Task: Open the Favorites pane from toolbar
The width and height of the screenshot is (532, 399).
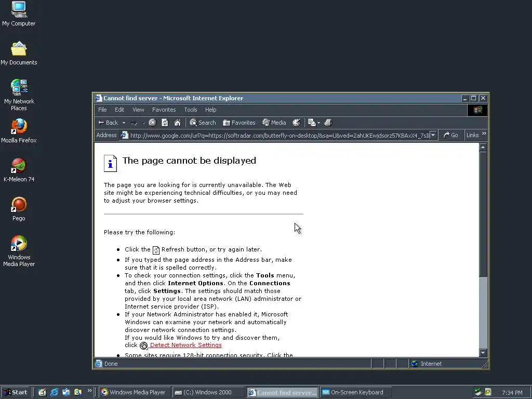Action: 239,123
